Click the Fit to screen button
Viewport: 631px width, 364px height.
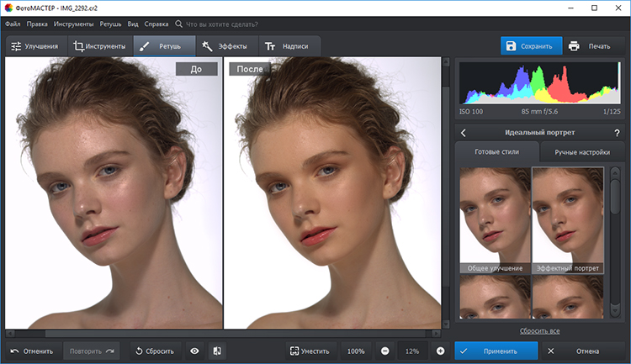309,351
